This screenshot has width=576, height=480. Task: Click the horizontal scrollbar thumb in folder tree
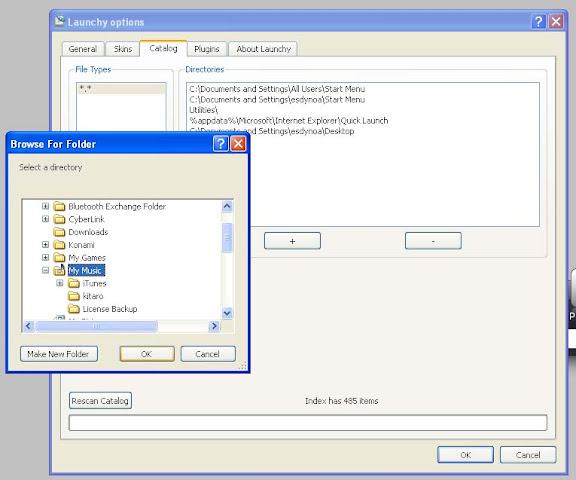97,326
